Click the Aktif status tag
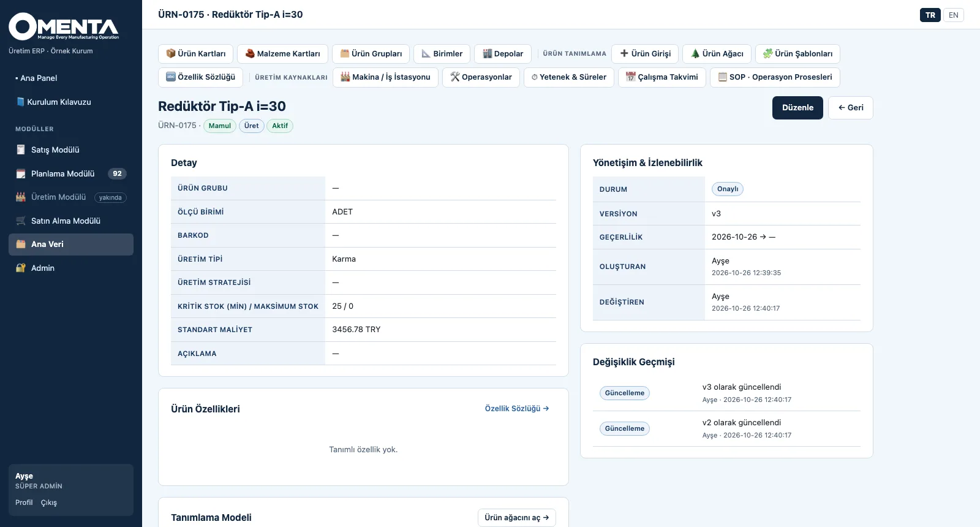 [280, 126]
